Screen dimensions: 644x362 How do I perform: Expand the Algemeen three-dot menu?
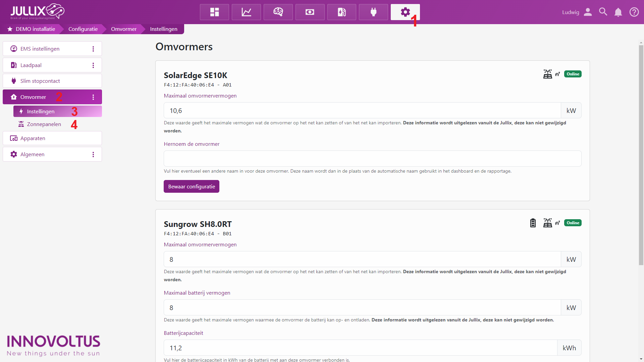point(93,155)
